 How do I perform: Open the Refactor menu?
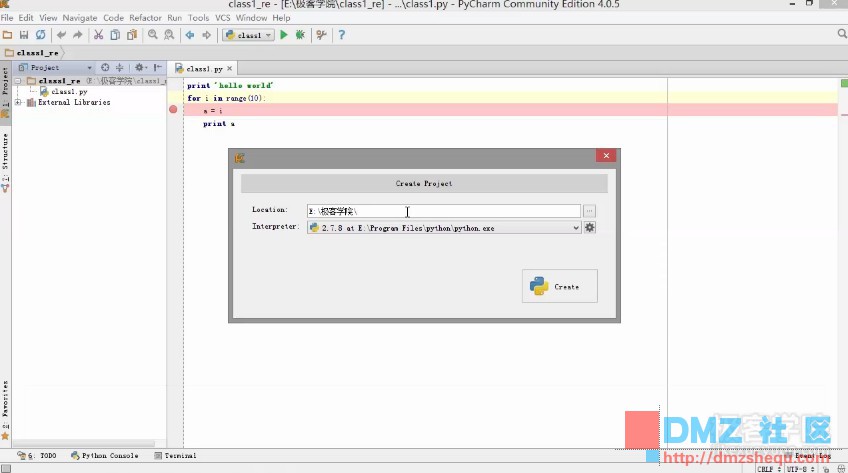[145, 18]
